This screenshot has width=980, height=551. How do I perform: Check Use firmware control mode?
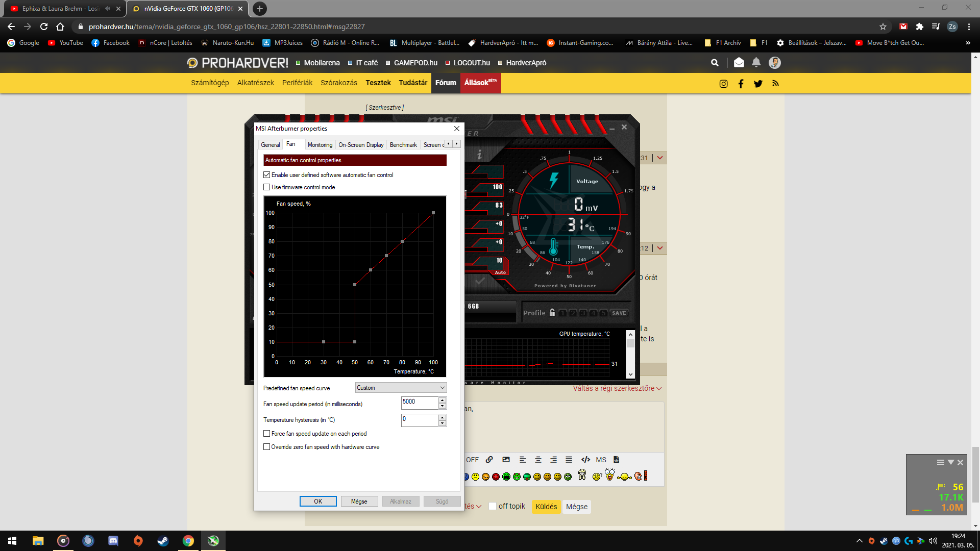point(266,187)
